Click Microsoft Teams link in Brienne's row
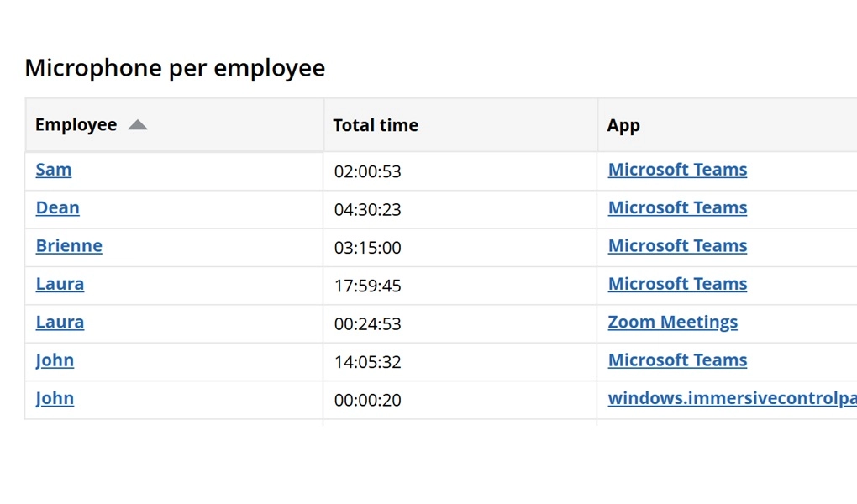The width and height of the screenshot is (857, 504). pos(677,246)
